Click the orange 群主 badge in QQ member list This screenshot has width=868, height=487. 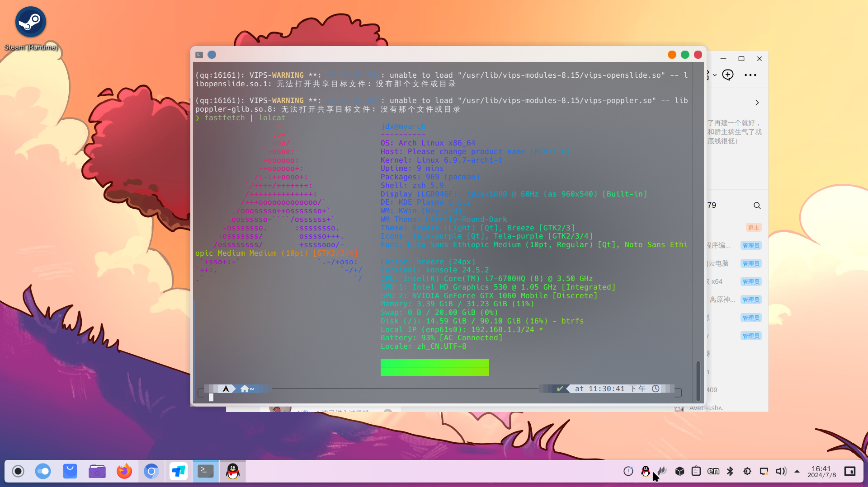[x=754, y=228]
